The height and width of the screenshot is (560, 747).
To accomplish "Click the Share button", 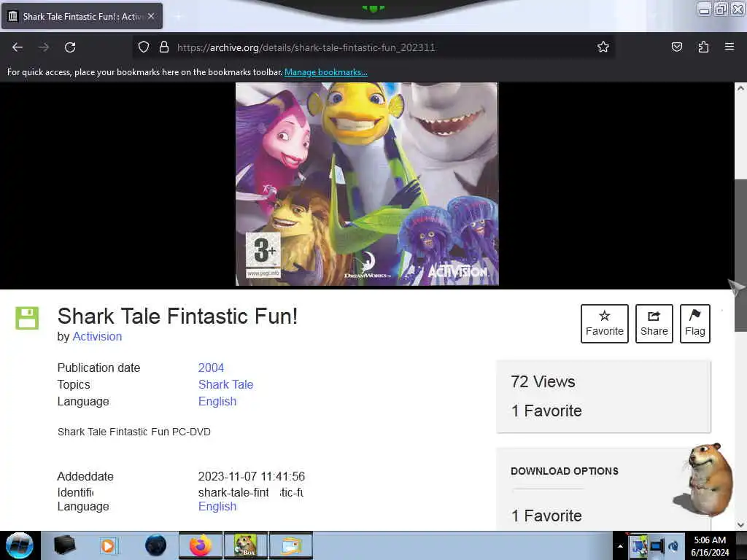I will (x=654, y=324).
